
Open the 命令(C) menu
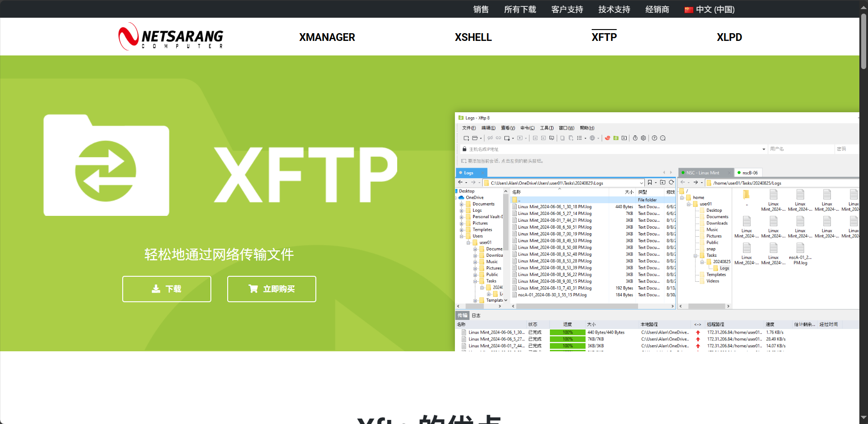point(528,128)
